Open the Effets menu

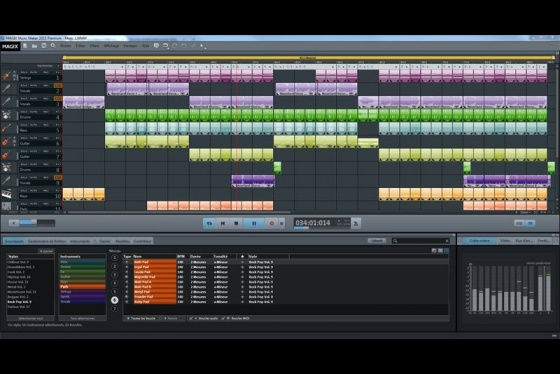pyautogui.click(x=95, y=46)
